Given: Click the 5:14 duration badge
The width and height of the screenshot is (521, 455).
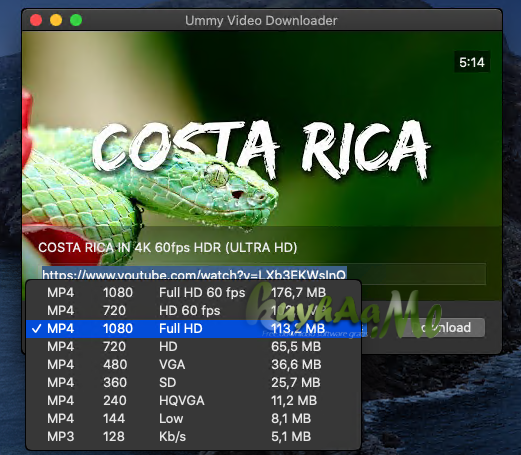Looking at the screenshot, I should [472, 62].
